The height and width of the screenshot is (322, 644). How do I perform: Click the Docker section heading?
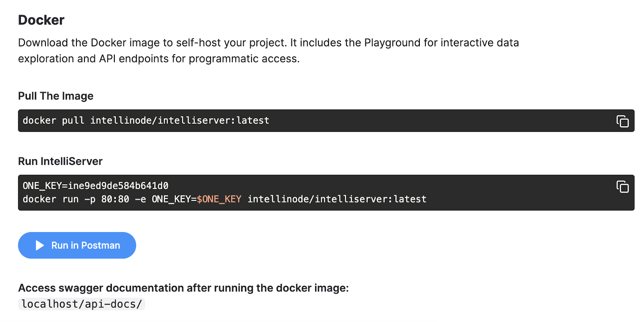[41, 20]
